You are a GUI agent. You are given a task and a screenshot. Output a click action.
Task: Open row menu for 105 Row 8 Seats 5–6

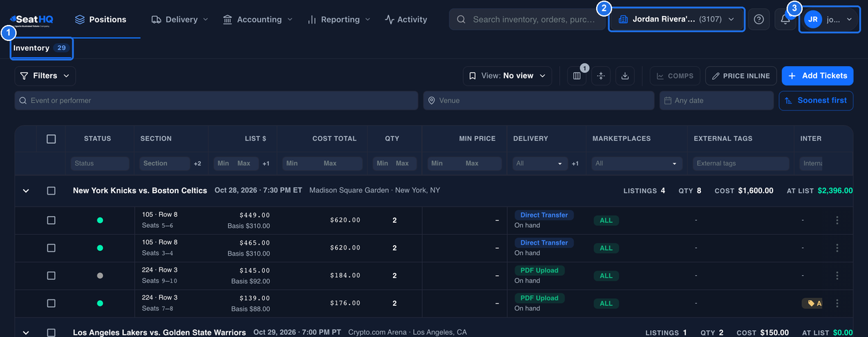click(837, 220)
